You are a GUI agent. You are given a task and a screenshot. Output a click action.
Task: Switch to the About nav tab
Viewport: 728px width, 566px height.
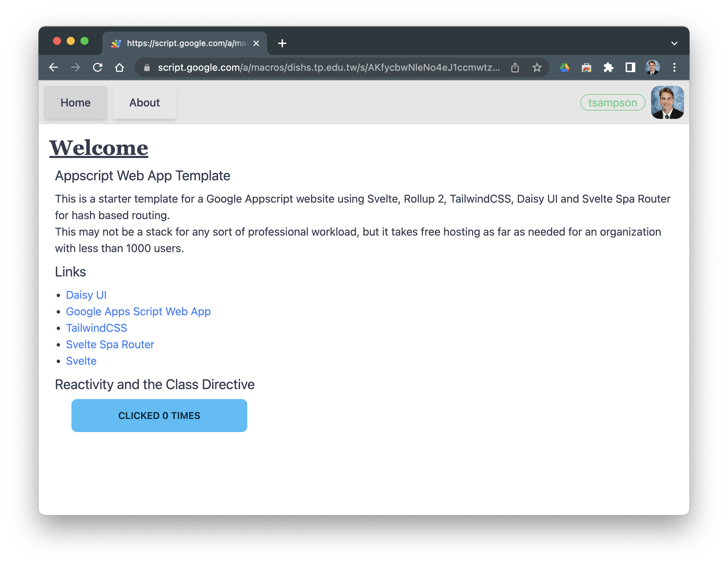(x=145, y=103)
